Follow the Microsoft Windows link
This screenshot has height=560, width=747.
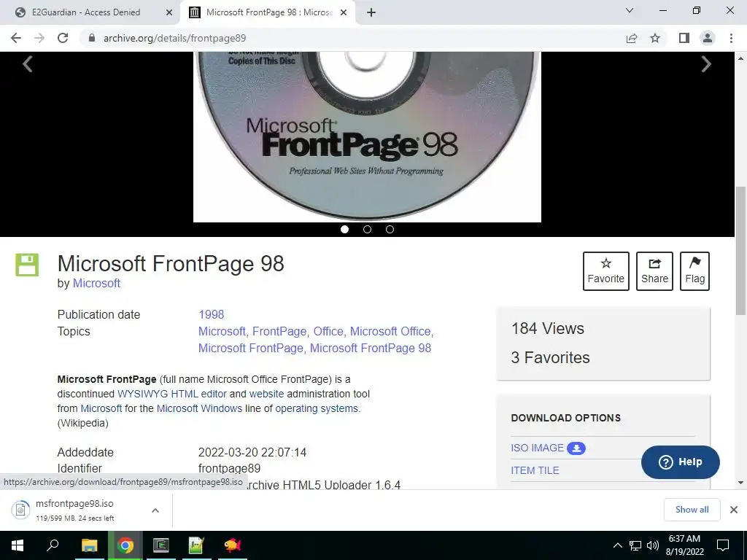pos(199,408)
